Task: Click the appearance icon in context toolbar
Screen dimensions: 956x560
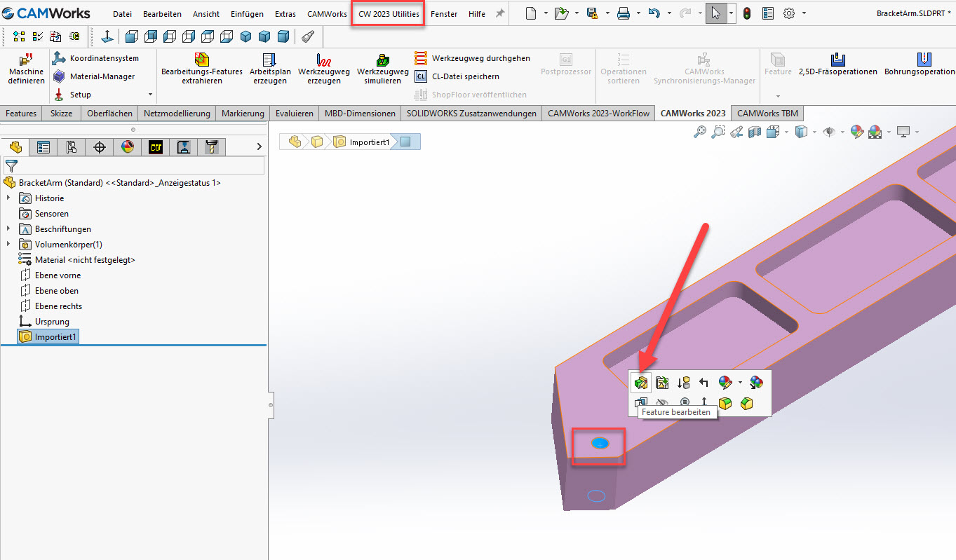Action: tap(725, 382)
